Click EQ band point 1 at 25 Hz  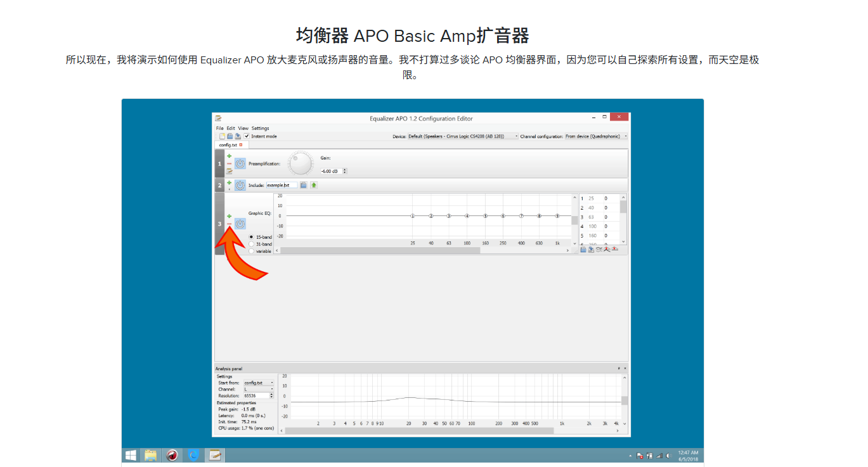pyautogui.click(x=413, y=215)
